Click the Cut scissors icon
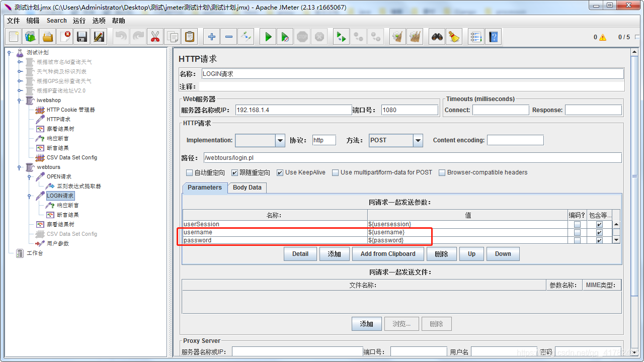The width and height of the screenshot is (644, 362). pos(155,37)
